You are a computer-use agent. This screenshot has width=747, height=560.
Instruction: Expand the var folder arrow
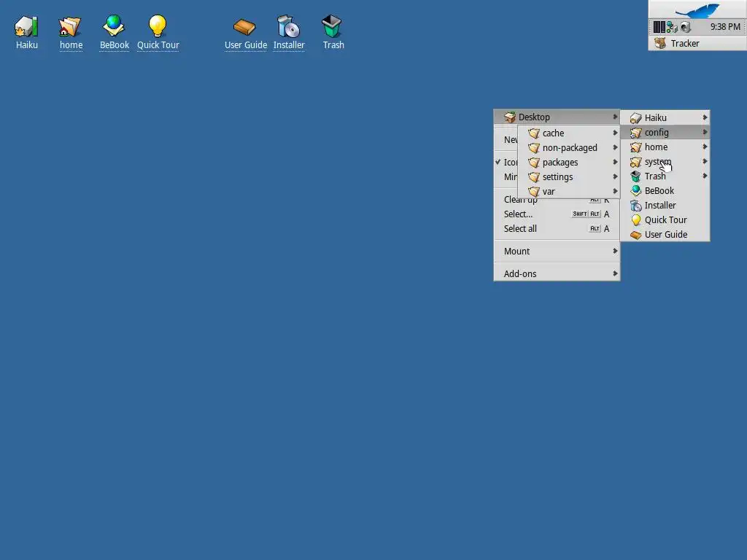(x=615, y=192)
